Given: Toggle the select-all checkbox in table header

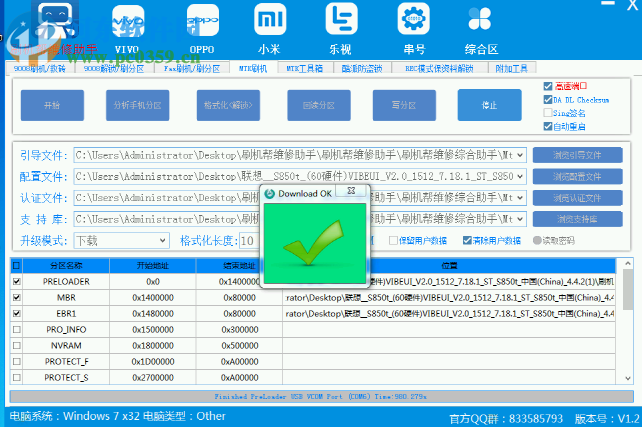Looking at the screenshot, I should tap(16, 266).
